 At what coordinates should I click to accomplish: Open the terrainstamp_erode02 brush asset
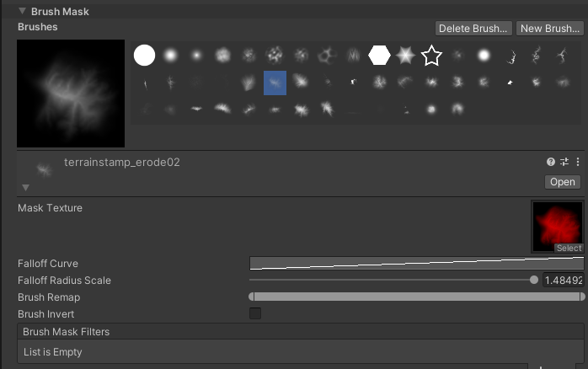(x=562, y=182)
